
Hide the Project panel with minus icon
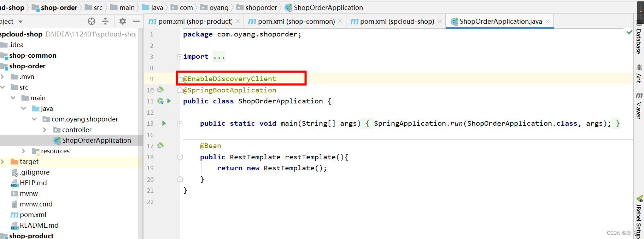click(x=136, y=21)
